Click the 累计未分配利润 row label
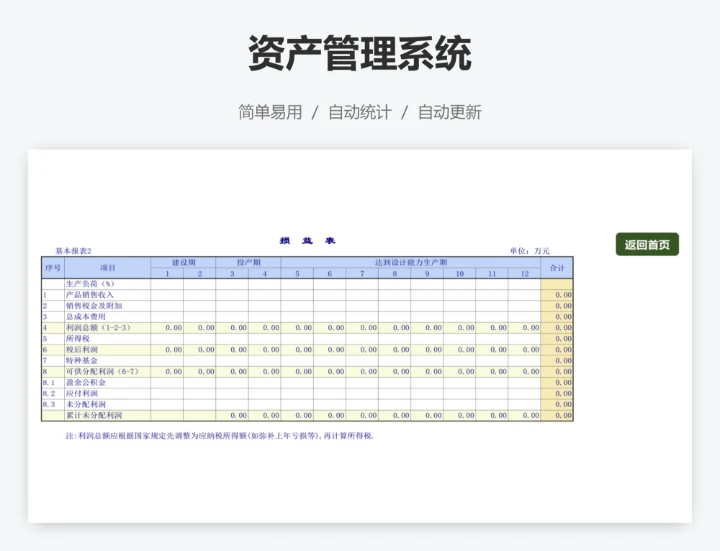Screen dimensions: 720x551 (94, 416)
